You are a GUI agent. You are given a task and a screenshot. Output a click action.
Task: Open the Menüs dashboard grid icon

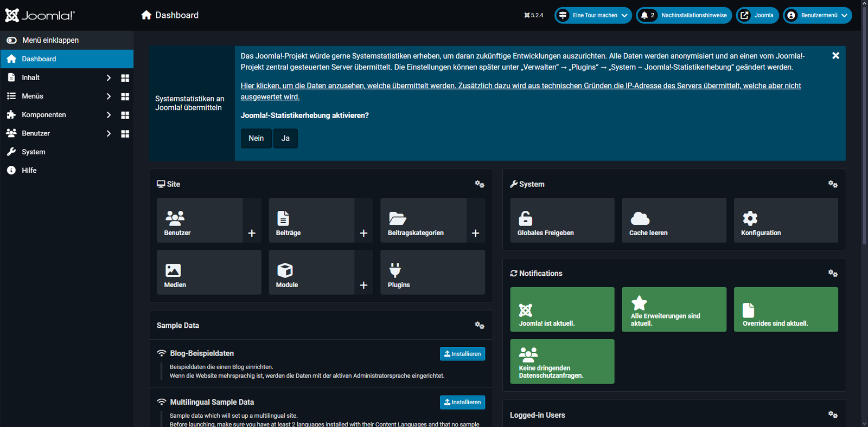coord(125,96)
